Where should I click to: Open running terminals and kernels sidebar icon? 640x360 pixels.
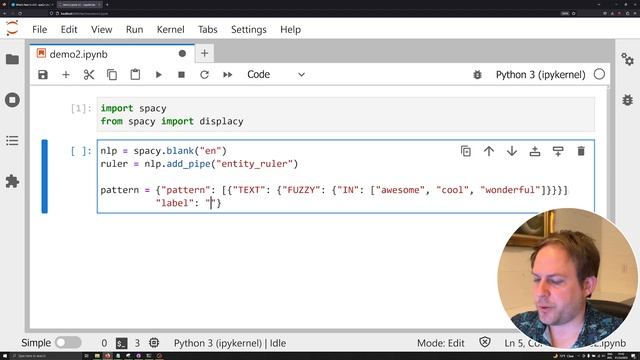[x=12, y=100]
